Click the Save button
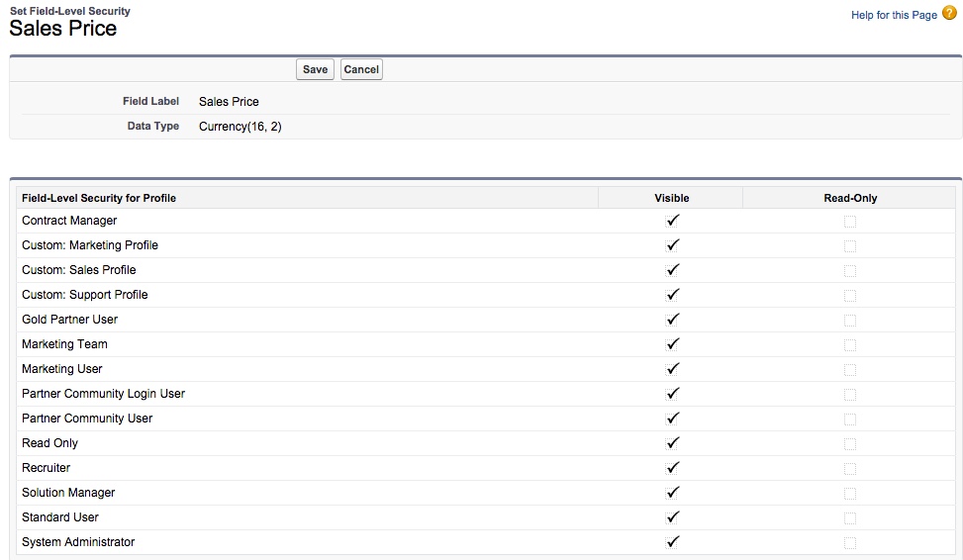The image size is (963, 560). click(x=315, y=69)
